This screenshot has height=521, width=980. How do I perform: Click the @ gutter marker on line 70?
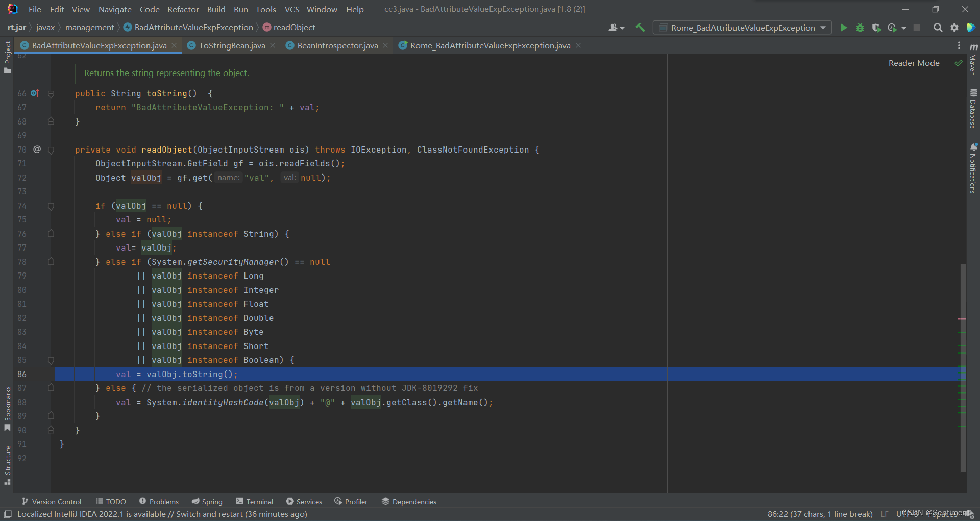click(37, 149)
